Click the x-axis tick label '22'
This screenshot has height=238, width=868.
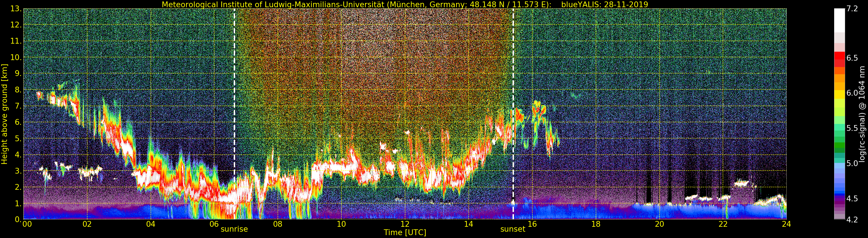click(723, 224)
